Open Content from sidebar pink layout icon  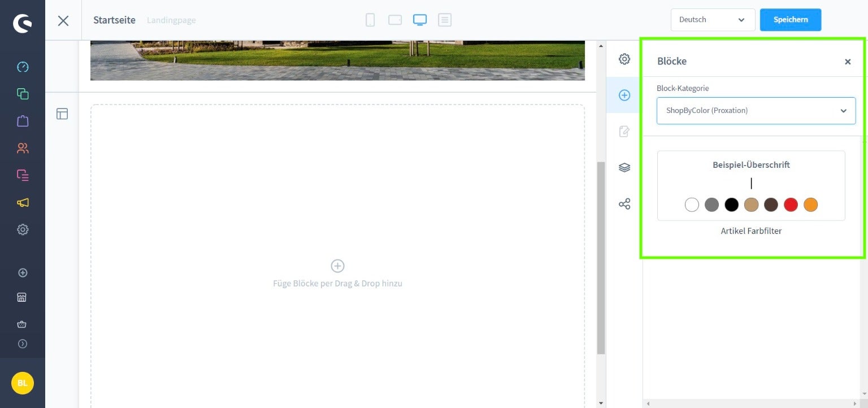pyautogui.click(x=23, y=175)
